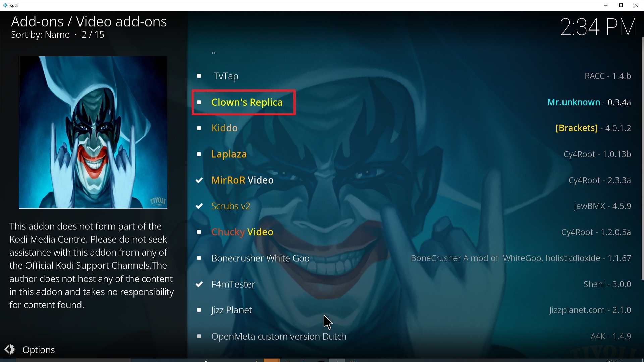Click 'A4K - 1.4.9' version text
Viewport: 644px width, 362px height.
coord(611,336)
